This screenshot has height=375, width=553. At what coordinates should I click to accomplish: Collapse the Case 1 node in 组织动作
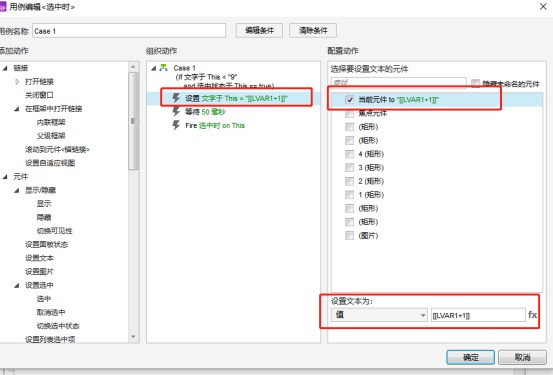(153, 68)
